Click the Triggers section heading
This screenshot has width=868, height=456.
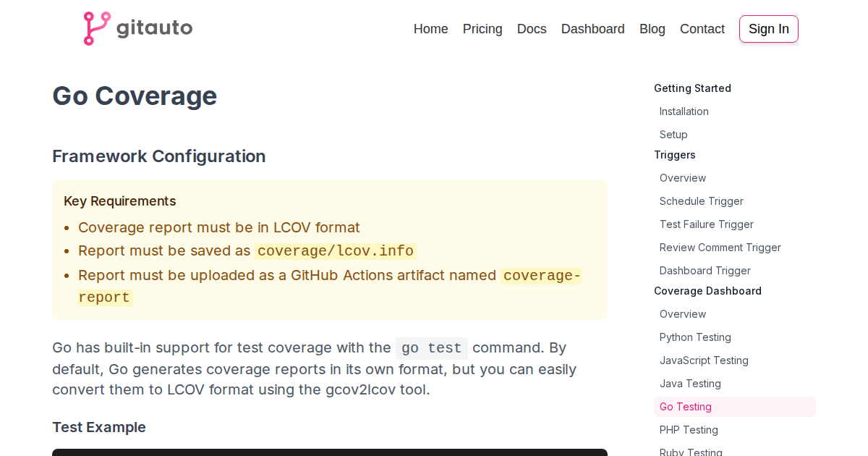coord(675,155)
